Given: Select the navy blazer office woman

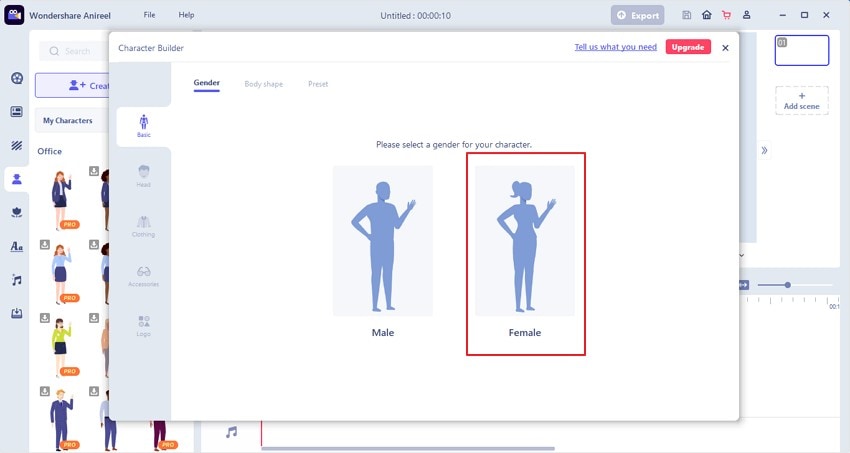Looking at the screenshot, I should pos(61,198).
